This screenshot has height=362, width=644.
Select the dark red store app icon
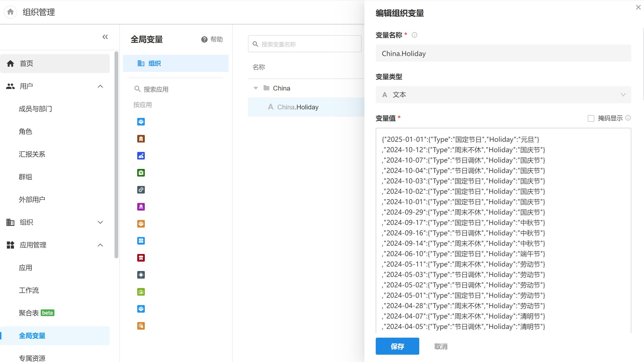pos(141,258)
